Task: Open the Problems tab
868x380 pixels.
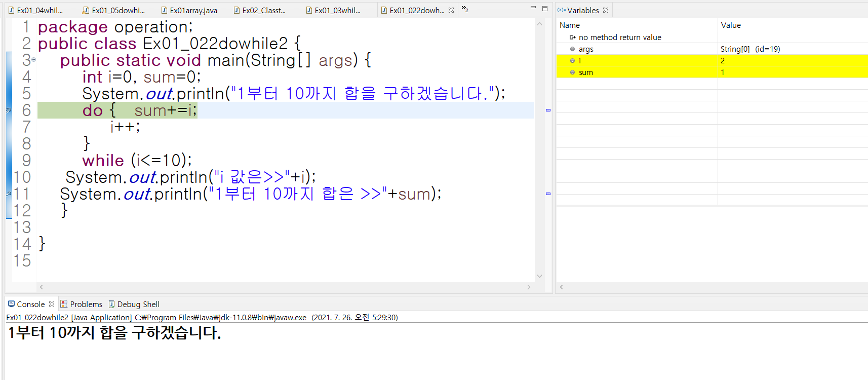Action: [x=81, y=304]
